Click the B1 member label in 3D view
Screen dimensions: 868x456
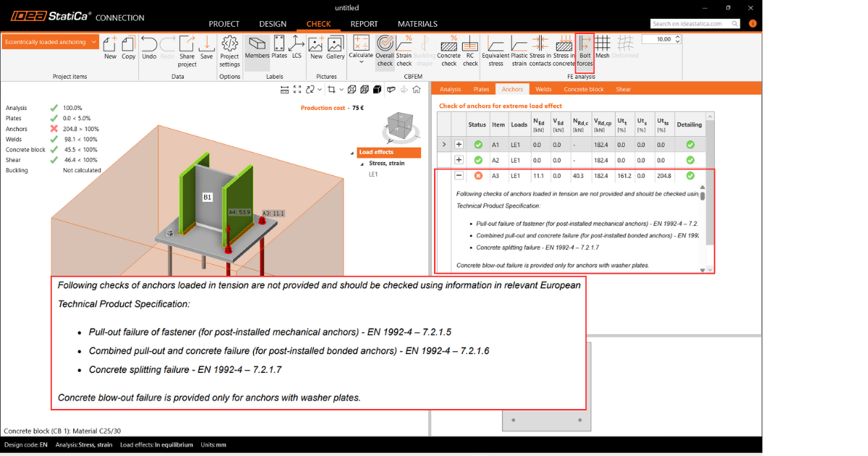click(x=207, y=197)
